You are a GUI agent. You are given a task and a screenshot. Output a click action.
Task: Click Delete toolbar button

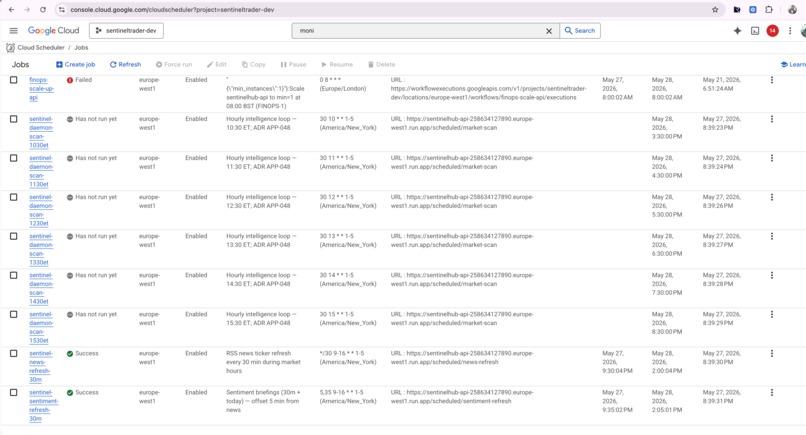click(381, 64)
